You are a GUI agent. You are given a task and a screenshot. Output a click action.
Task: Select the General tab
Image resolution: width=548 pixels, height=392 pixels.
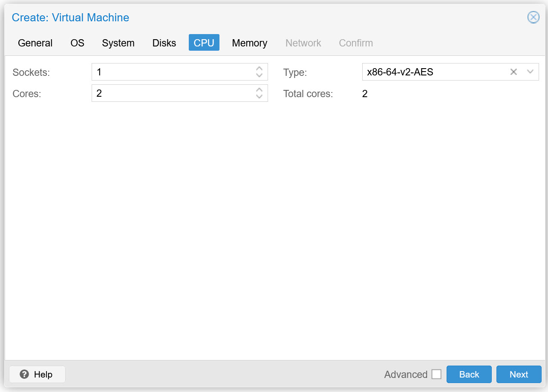[35, 43]
